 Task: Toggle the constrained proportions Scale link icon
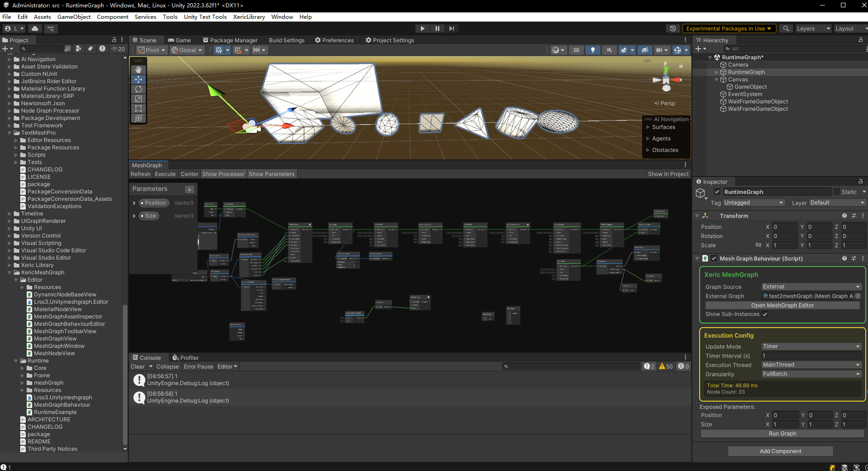[759, 245]
